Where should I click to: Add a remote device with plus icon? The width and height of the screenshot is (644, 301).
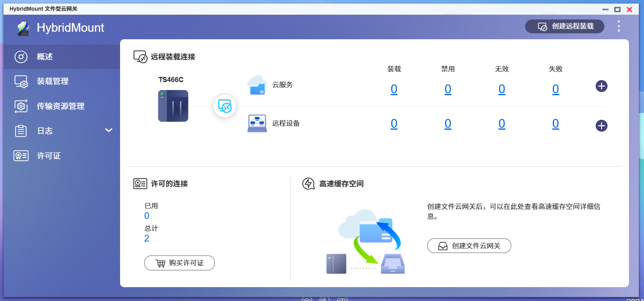click(x=601, y=126)
